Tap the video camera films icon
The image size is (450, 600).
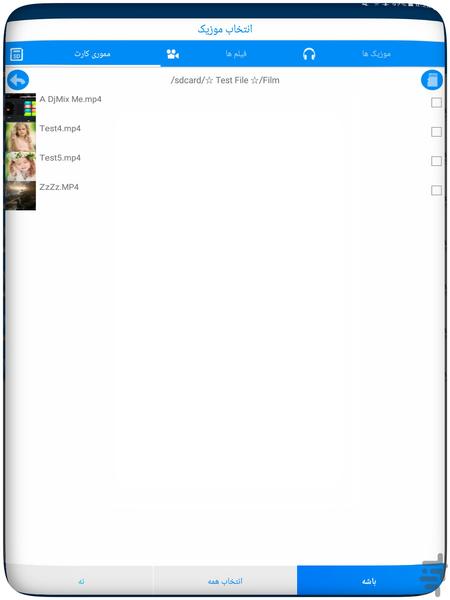[173, 54]
